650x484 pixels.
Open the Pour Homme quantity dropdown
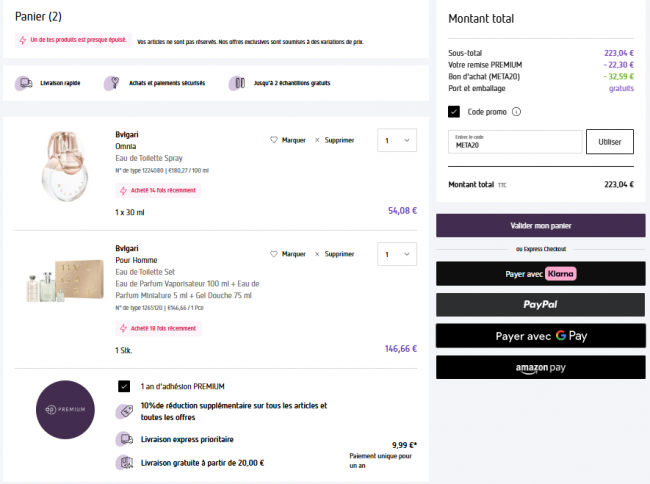tap(397, 255)
